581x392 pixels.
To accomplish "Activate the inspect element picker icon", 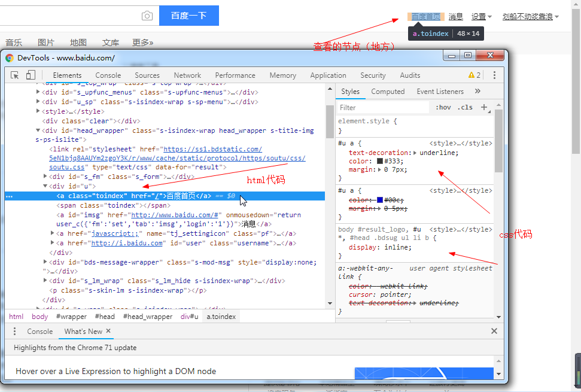I will click(x=15, y=75).
